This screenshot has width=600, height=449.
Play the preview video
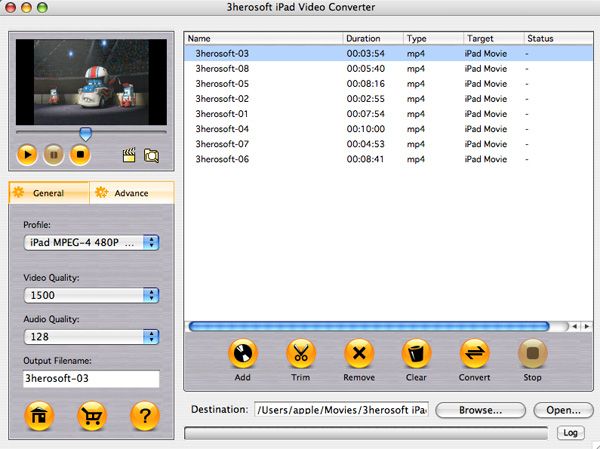point(27,155)
